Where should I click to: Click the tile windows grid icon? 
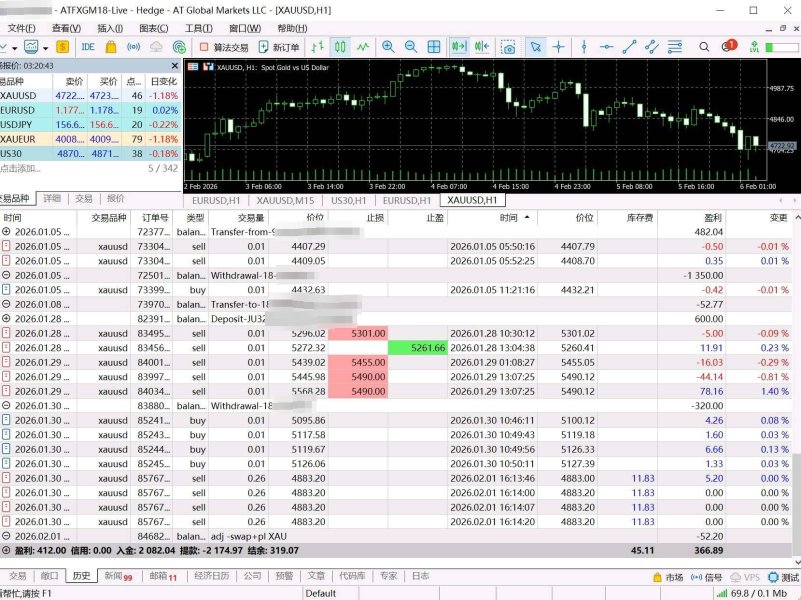(x=434, y=47)
